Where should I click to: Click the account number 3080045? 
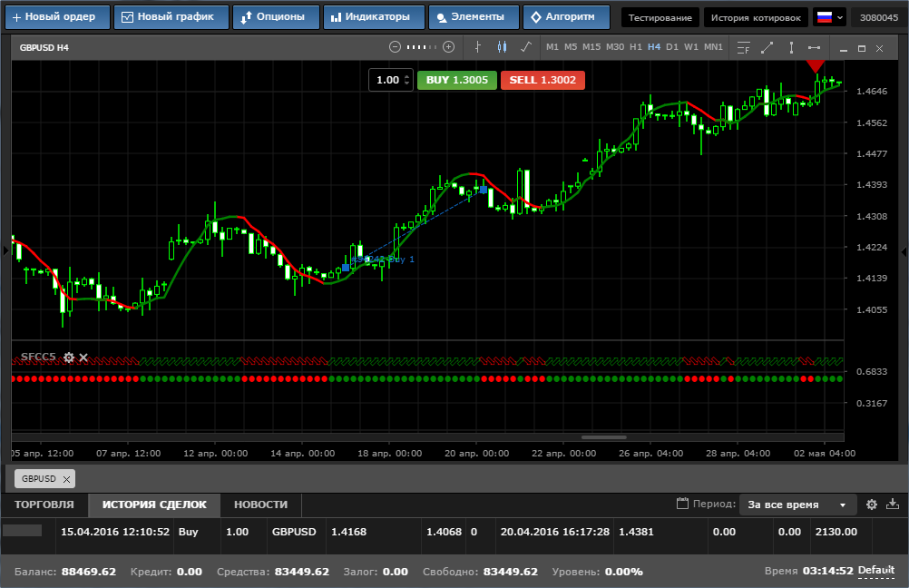click(x=879, y=17)
